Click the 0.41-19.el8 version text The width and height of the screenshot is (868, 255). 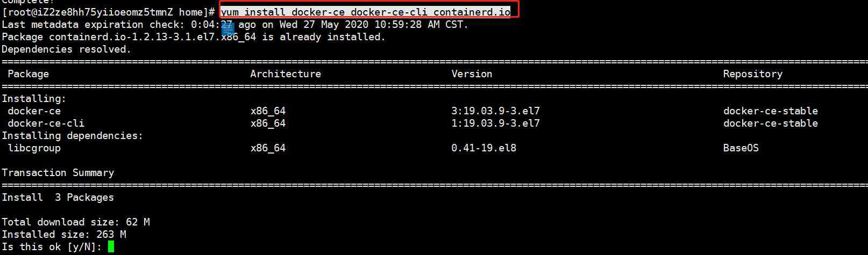coord(483,148)
